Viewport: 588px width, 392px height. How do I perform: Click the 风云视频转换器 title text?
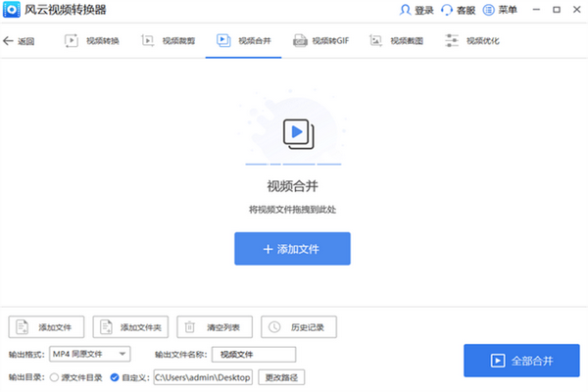(x=66, y=10)
